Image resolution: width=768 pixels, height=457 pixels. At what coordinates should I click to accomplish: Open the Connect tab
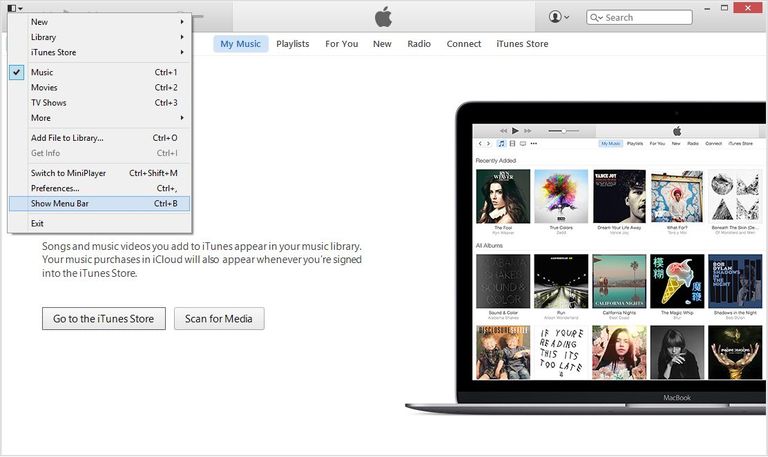pos(464,44)
